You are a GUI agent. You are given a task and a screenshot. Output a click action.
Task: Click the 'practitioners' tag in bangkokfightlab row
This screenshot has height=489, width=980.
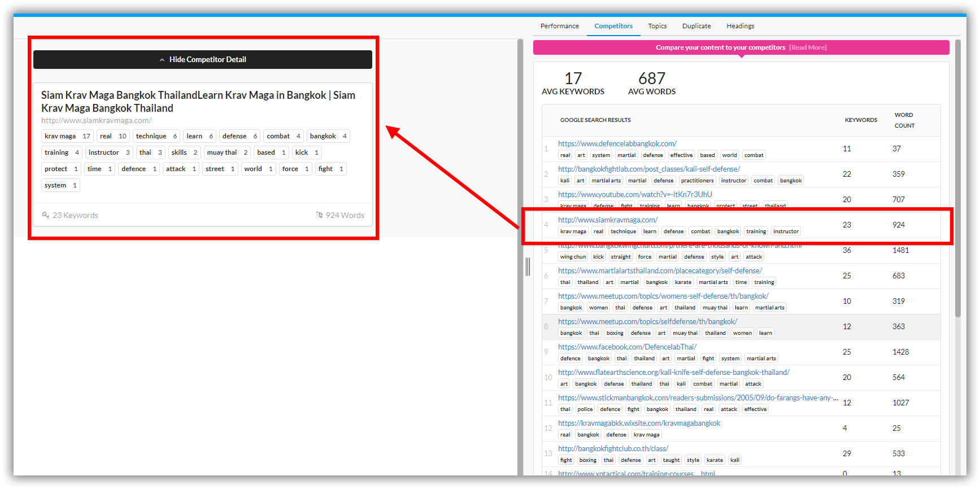[697, 181]
